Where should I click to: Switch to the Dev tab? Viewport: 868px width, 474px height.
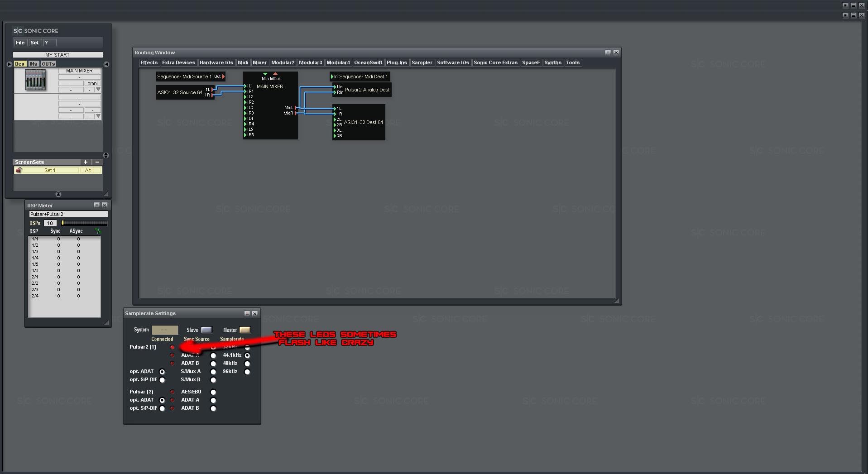[x=19, y=64]
